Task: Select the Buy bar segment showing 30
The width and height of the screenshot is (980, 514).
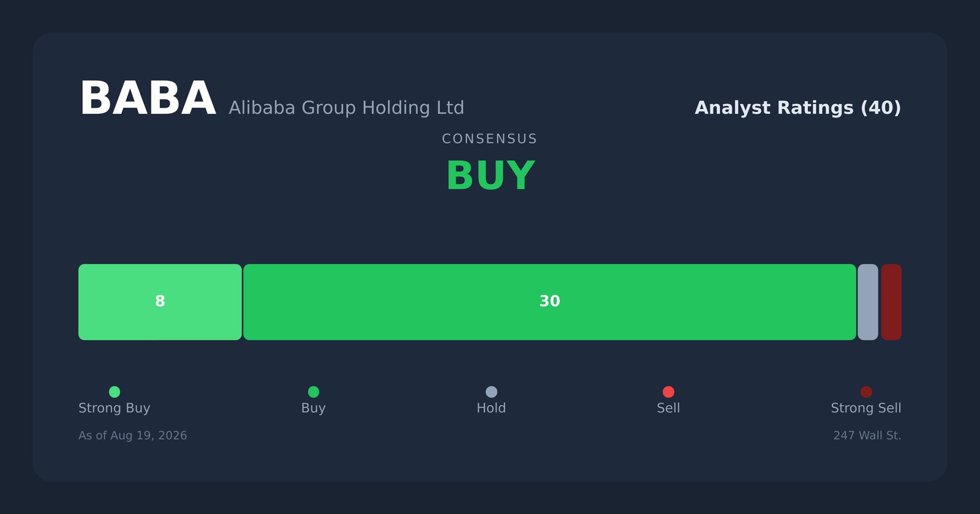Action: pos(549,302)
